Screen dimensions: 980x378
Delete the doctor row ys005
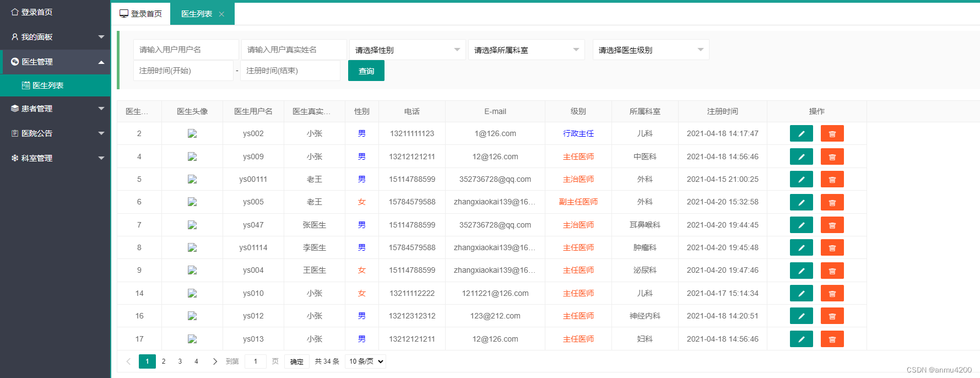832,202
